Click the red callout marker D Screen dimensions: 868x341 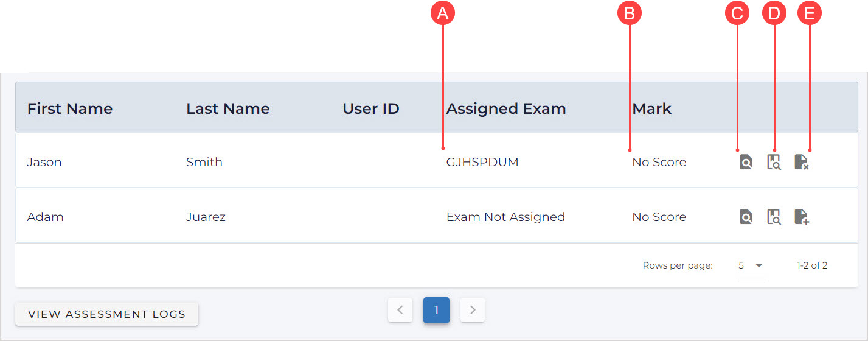pos(774,15)
